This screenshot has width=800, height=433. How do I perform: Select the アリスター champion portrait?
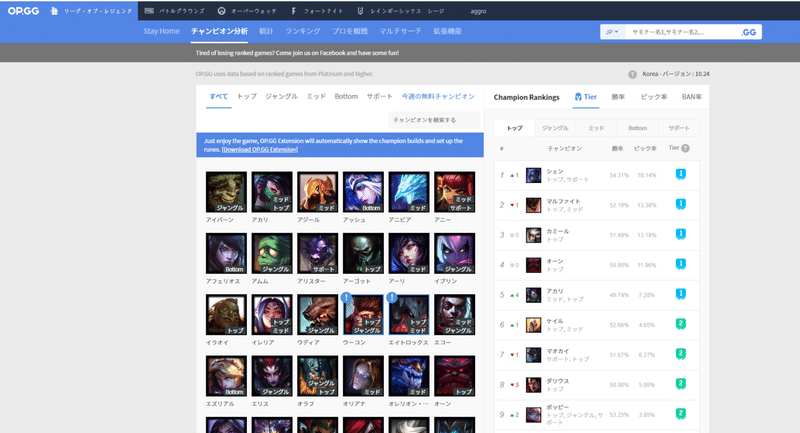(x=317, y=253)
